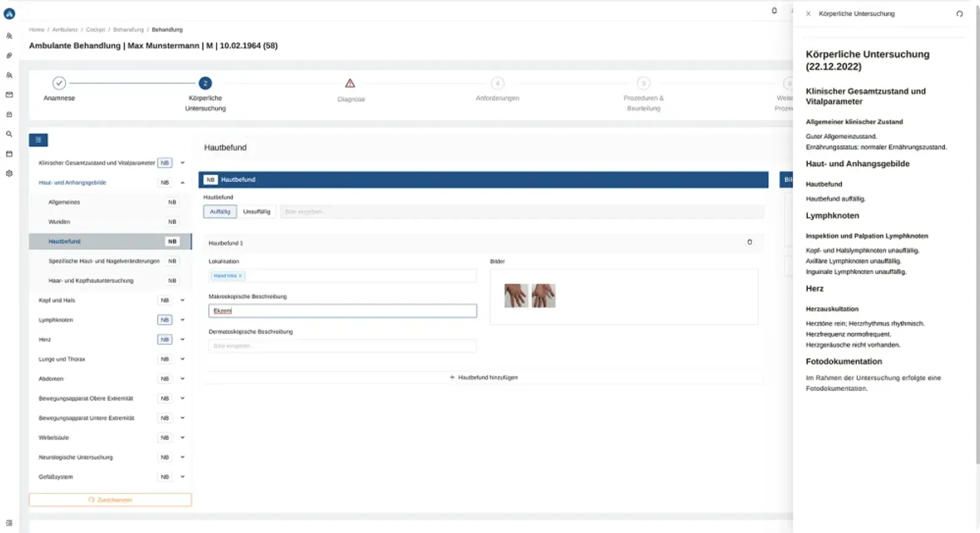
Task: Expand the Kopf und Hals section
Action: [183, 300]
